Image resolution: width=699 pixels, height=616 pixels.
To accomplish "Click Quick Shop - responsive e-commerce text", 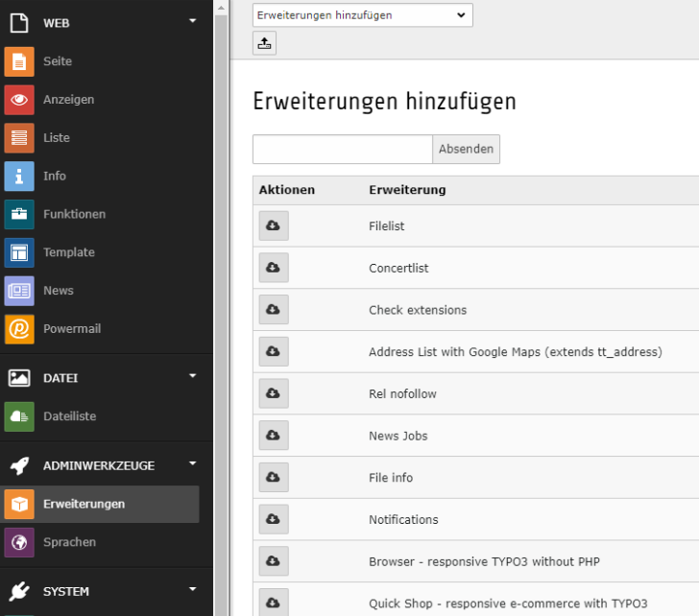I will click(508, 604).
